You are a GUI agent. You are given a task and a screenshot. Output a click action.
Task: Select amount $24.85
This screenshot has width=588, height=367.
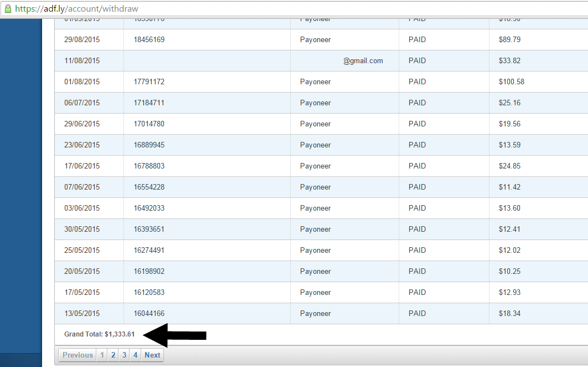click(x=509, y=166)
